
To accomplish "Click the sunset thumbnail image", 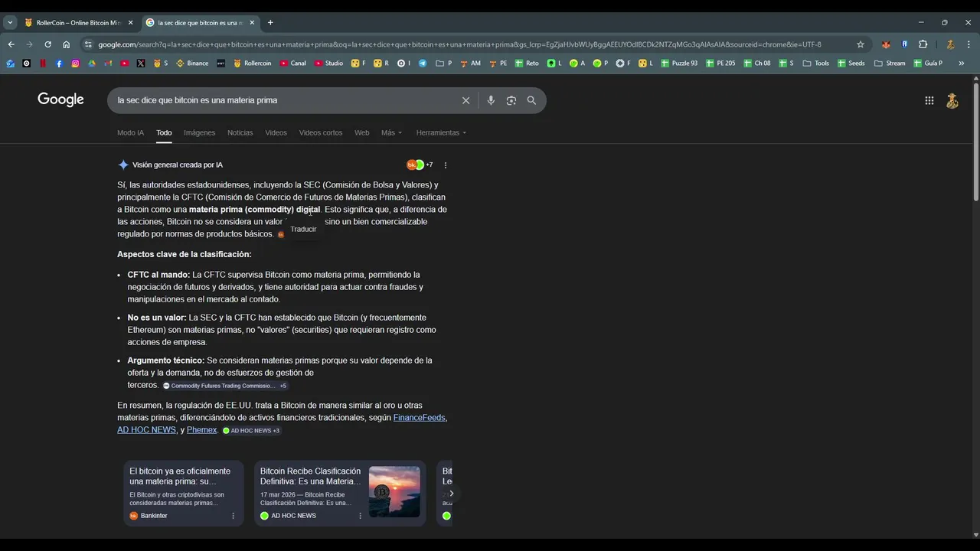I will click(x=394, y=491).
